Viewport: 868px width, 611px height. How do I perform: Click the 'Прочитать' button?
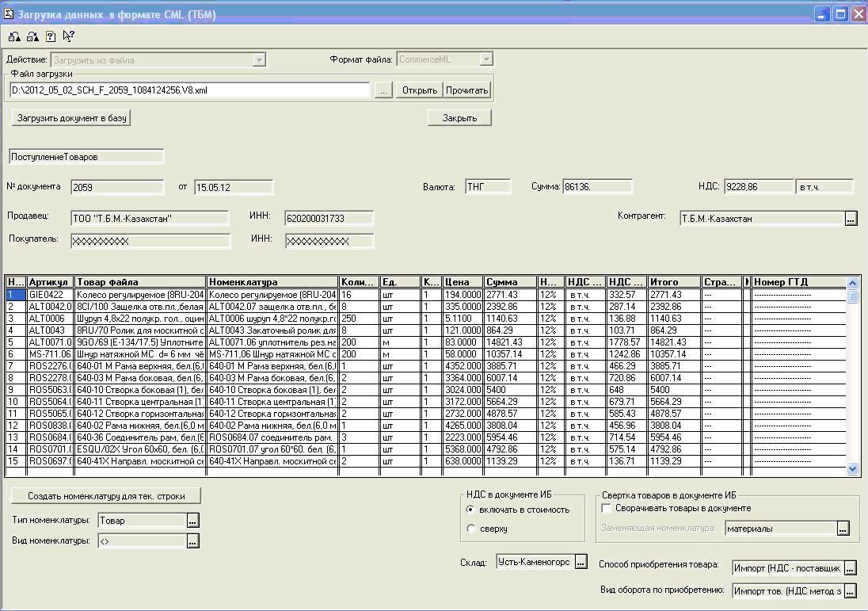[x=466, y=90]
